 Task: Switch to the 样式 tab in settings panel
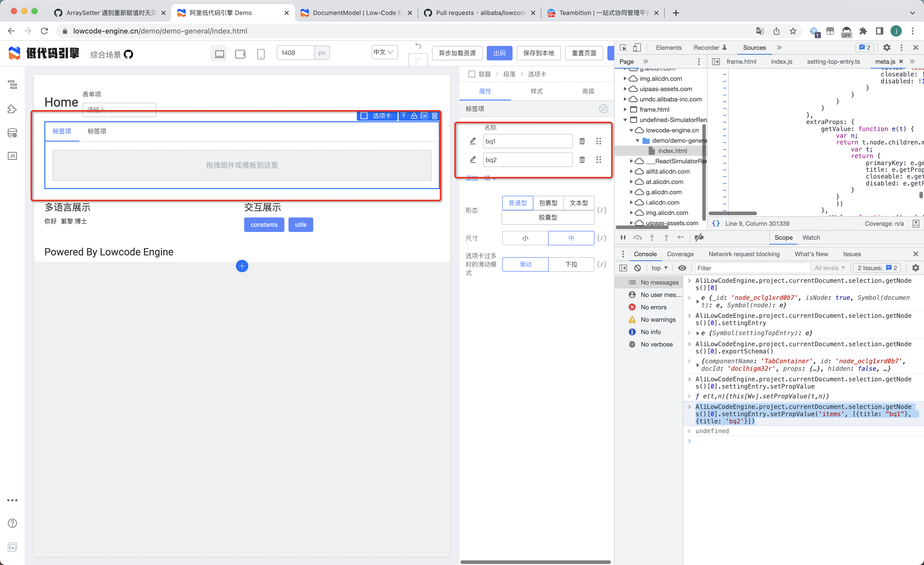[x=536, y=91]
